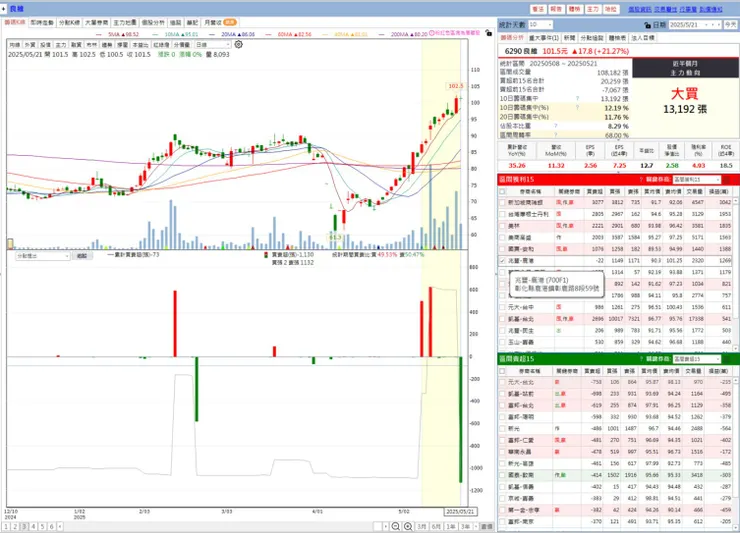Screen dimensions: 740x533
Task: Check the 台灣摩根士丹利 row checkbox
Action: [x=503, y=214]
